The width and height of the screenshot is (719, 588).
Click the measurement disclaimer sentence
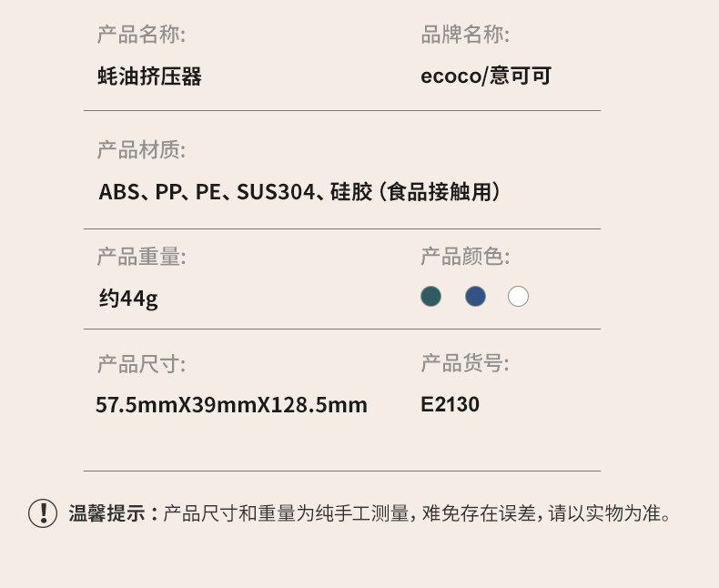(x=419, y=513)
